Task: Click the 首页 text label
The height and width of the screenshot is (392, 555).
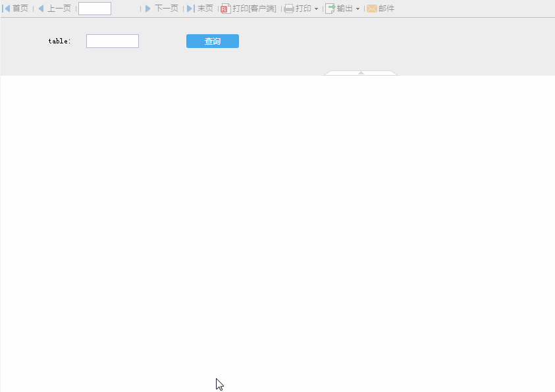Action: point(20,9)
